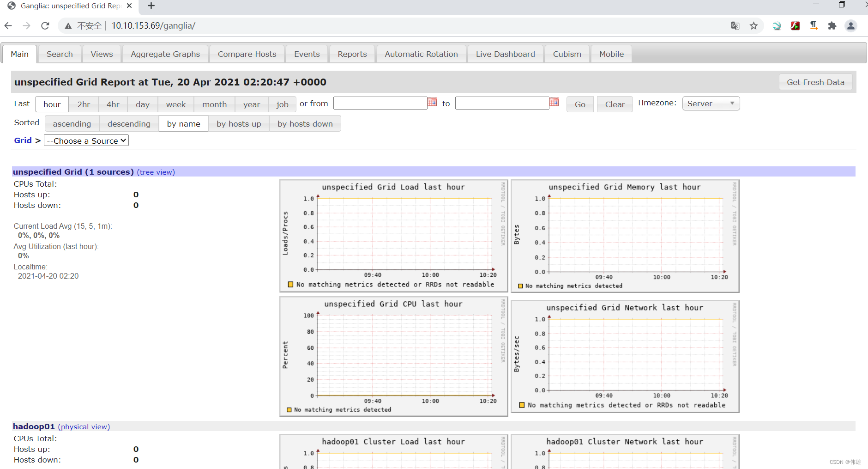The height and width of the screenshot is (469, 868).
Task: Open the Compare Hosts tab
Action: (247, 54)
